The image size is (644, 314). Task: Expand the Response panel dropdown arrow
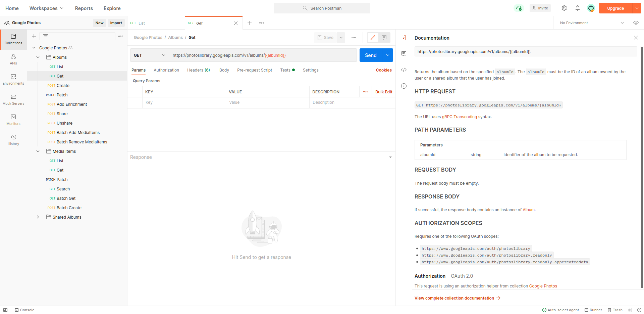click(x=390, y=157)
